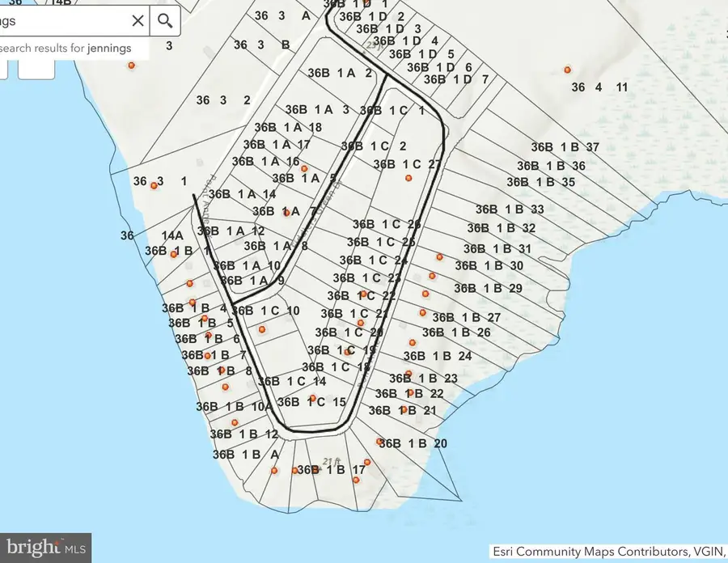This screenshot has height=563, width=728.
Task: Click the orange marker below the search results banner
Action: [131, 66]
